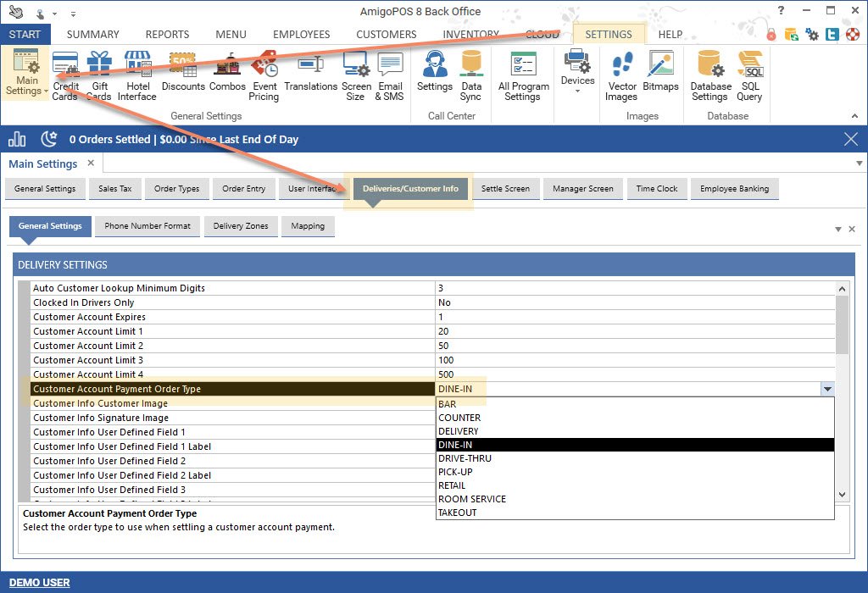Image resolution: width=868 pixels, height=593 pixels.
Task: Click the Settle Screen button
Action: pos(505,189)
